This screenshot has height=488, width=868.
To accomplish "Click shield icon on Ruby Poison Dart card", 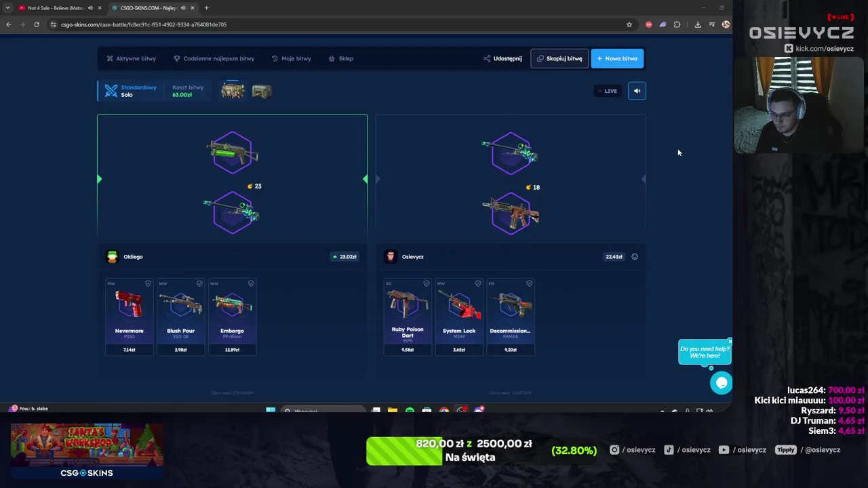I will coord(426,283).
